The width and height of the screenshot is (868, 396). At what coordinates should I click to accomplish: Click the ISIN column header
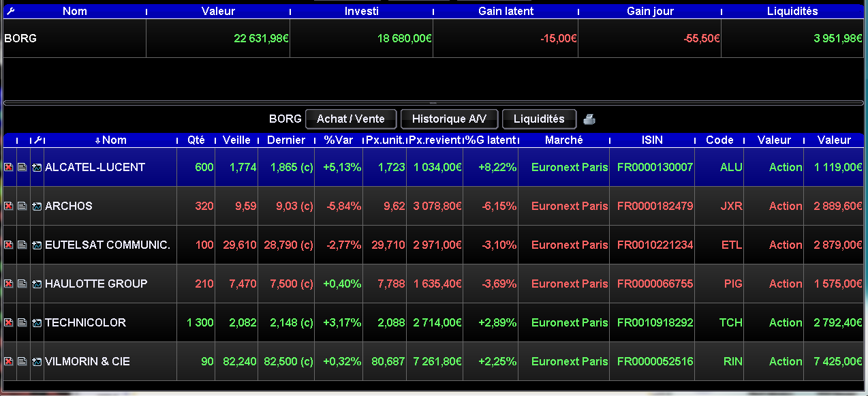coord(652,140)
